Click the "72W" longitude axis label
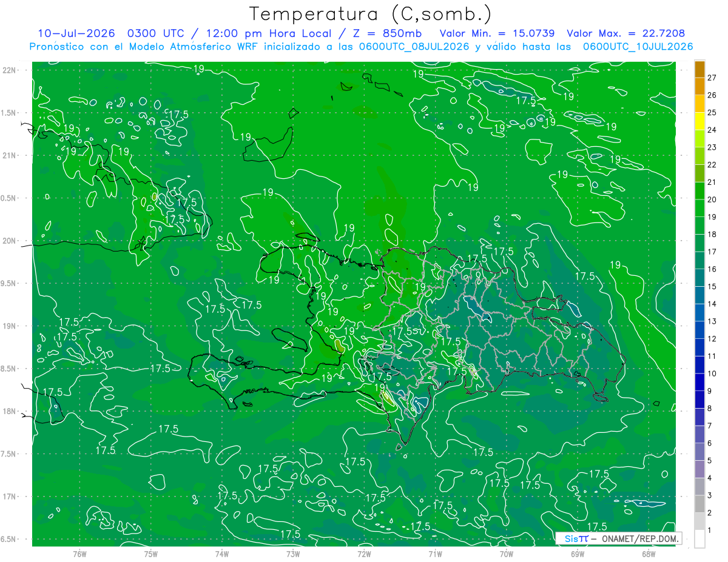The height and width of the screenshot is (562, 728). click(x=364, y=554)
